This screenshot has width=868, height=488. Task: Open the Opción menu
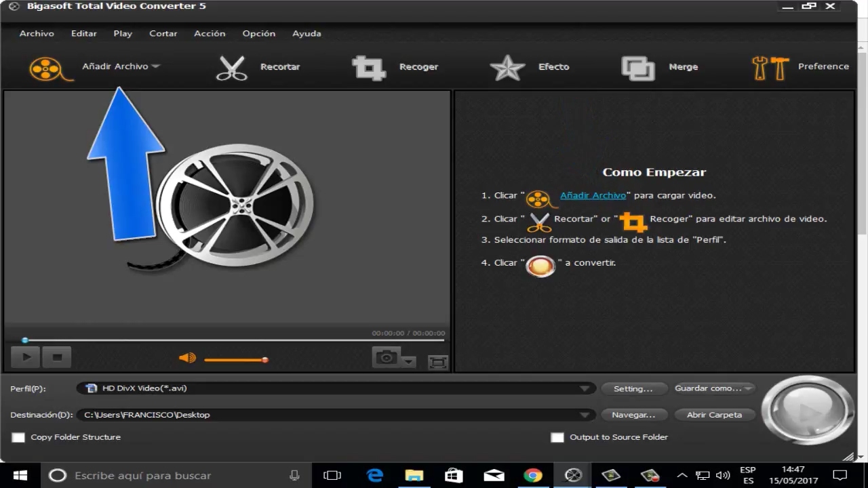click(259, 33)
